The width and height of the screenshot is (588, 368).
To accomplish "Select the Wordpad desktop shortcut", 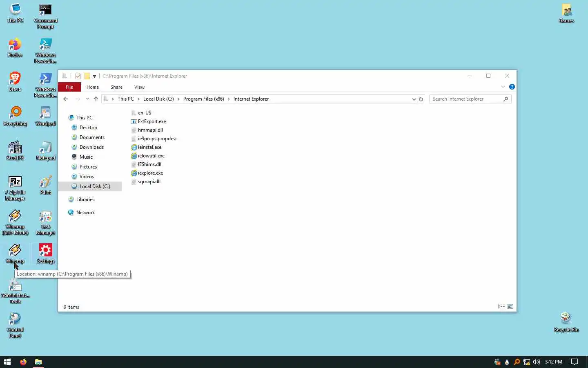I will point(45,116).
